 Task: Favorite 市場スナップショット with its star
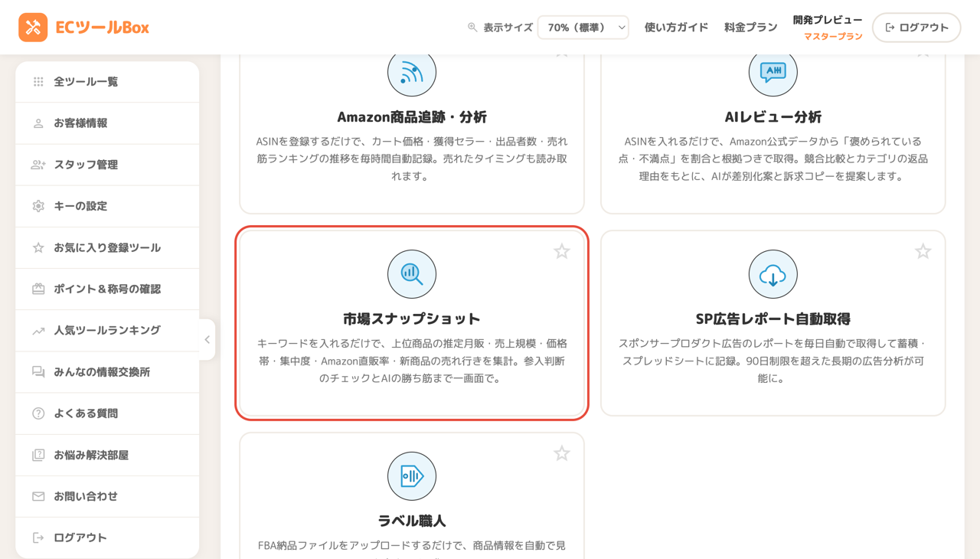[x=562, y=251]
